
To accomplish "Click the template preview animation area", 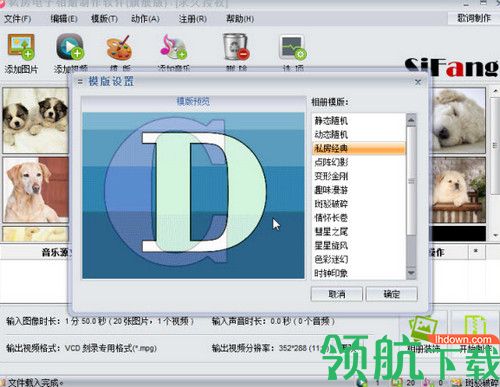I will pyautogui.click(x=193, y=195).
